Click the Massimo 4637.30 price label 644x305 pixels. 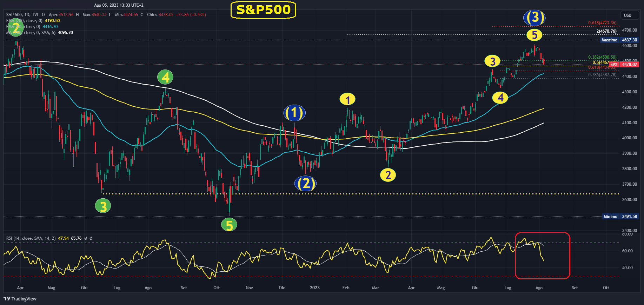click(620, 40)
